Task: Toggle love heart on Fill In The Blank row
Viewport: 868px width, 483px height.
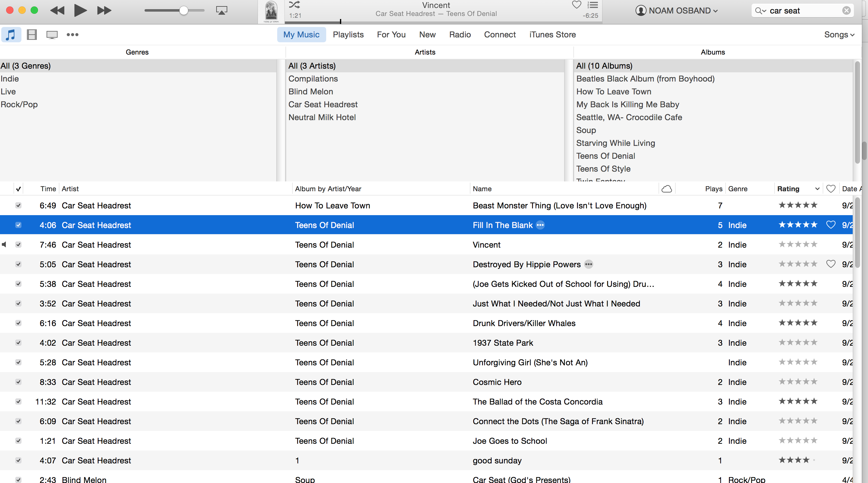Action: 831,225
